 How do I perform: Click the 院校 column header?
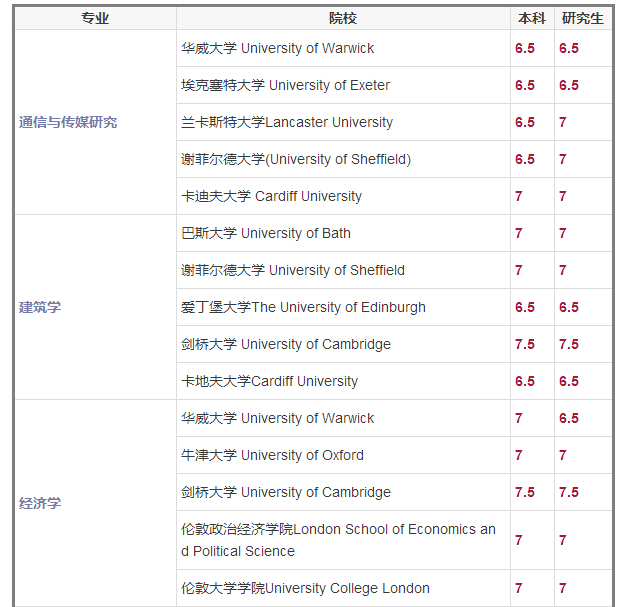click(x=343, y=18)
